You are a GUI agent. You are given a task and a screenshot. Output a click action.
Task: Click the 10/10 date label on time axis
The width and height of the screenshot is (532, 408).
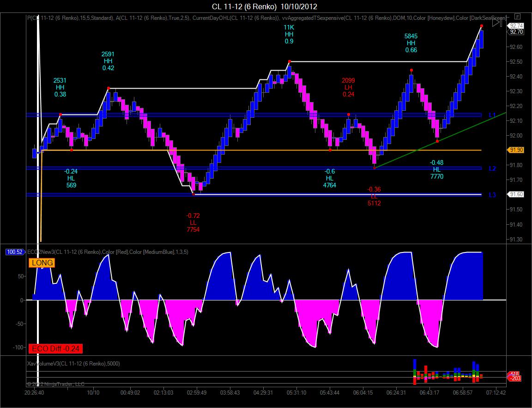pyautogui.click(x=93, y=393)
